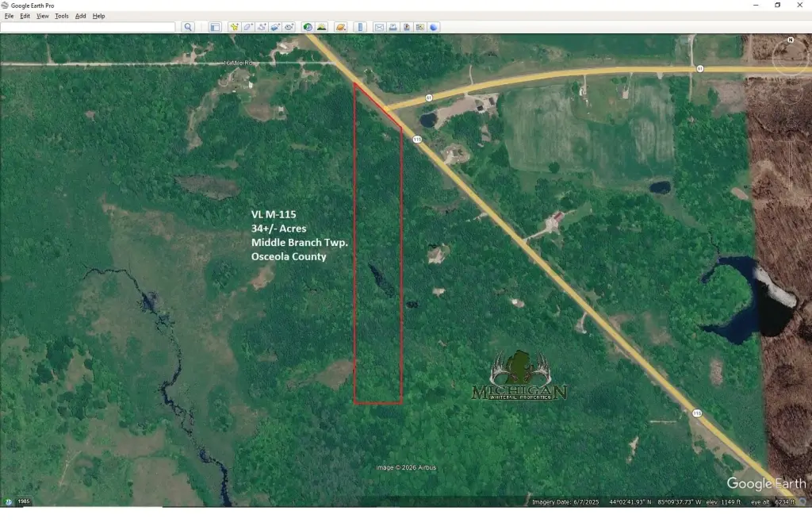Click the search magnifier button
Image resolution: width=812 pixels, height=522 pixels.
coord(188,27)
